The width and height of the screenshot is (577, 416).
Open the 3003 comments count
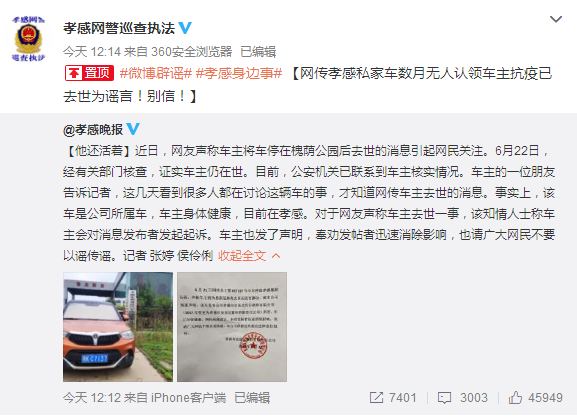click(x=474, y=398)
